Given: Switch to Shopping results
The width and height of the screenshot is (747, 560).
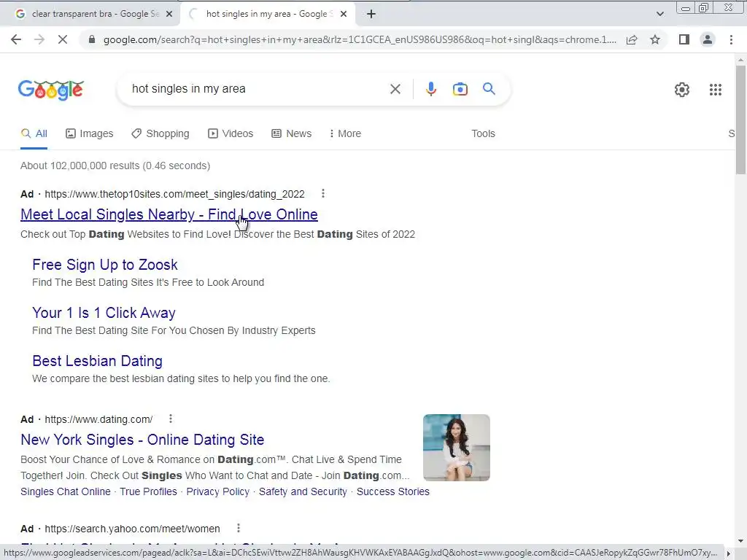Looking at the screenshot, I should tap(160, 134).
